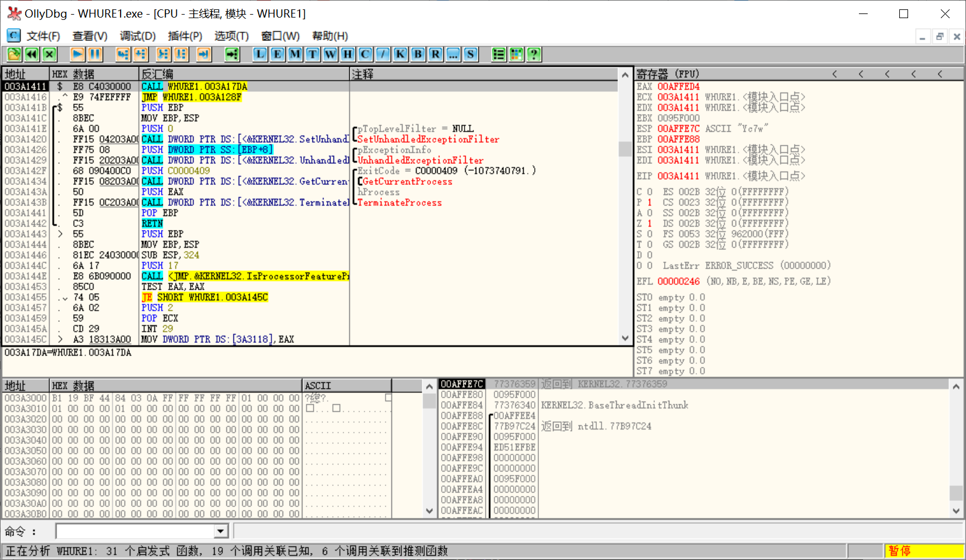Open the 查看(V) menu
This screenshot has width=966, height=560.
(x=90, y=36)
